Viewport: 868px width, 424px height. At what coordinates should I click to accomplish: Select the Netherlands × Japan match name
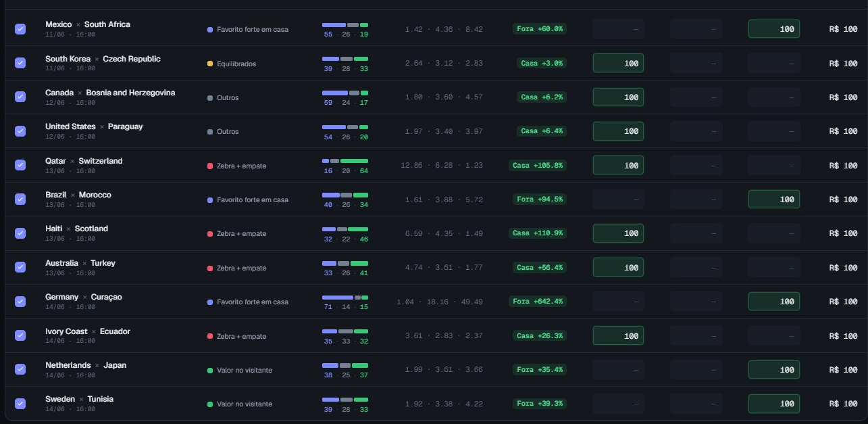86,365
